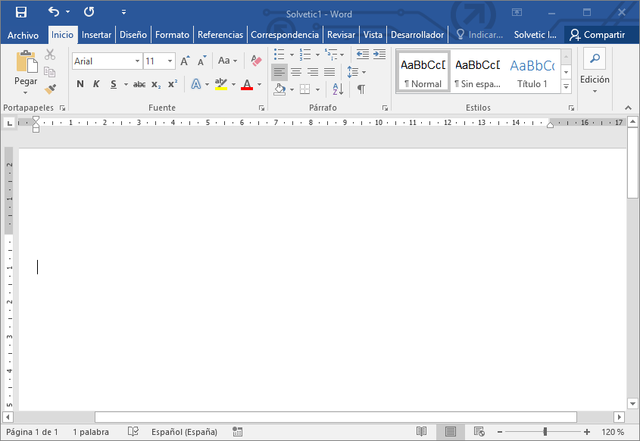
Task: Align text to the left
Action: [x=279, y=72]
